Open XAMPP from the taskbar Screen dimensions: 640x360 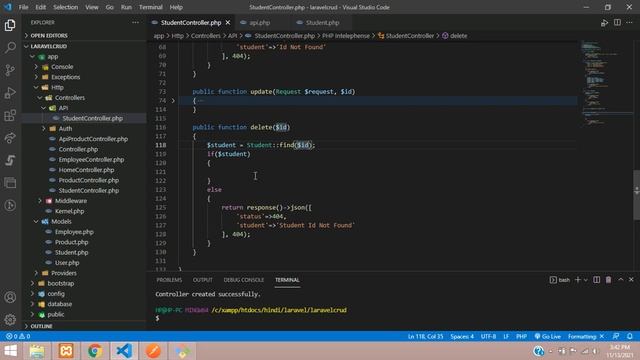click(x=66, y=351)
